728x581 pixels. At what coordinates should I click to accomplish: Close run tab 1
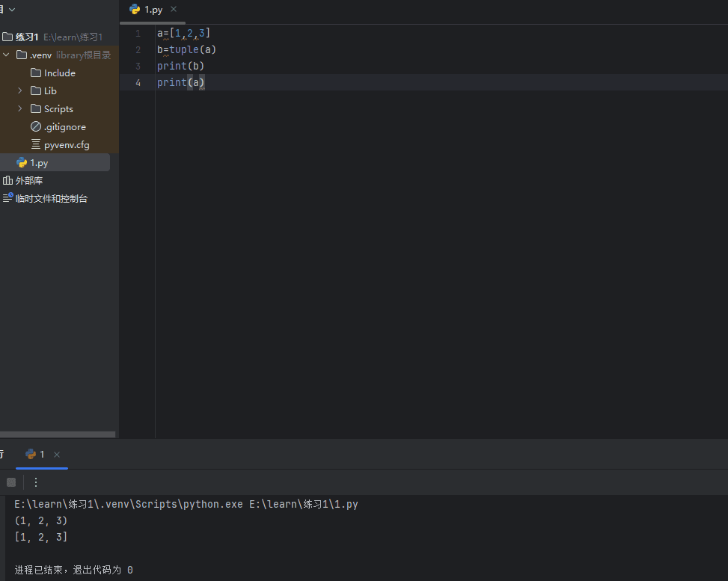coord(57,455)
